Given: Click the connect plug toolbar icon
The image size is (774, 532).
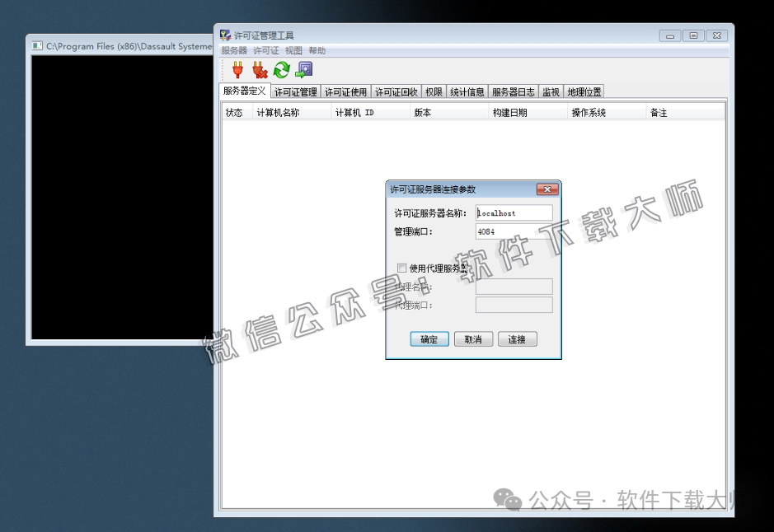Looking at the screenshot, I should [237, 70].
